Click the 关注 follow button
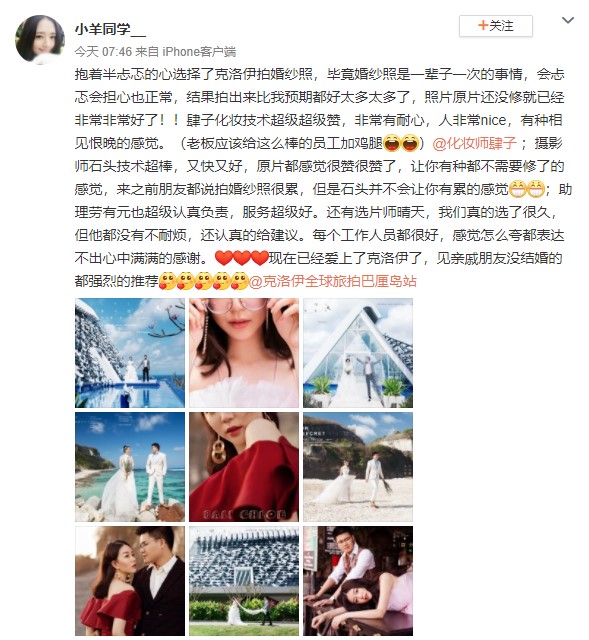 (496, 26)
